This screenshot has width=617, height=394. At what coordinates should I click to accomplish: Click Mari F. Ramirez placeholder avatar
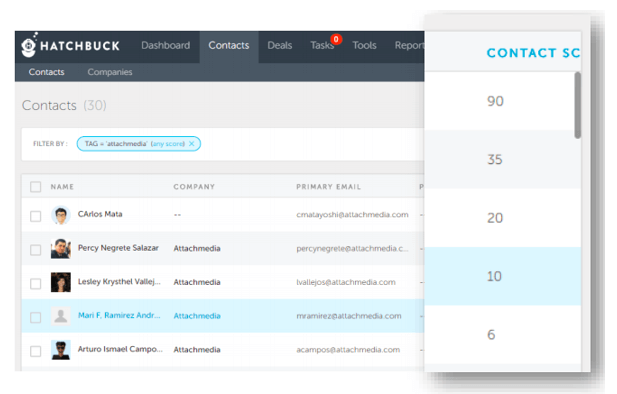61,316
